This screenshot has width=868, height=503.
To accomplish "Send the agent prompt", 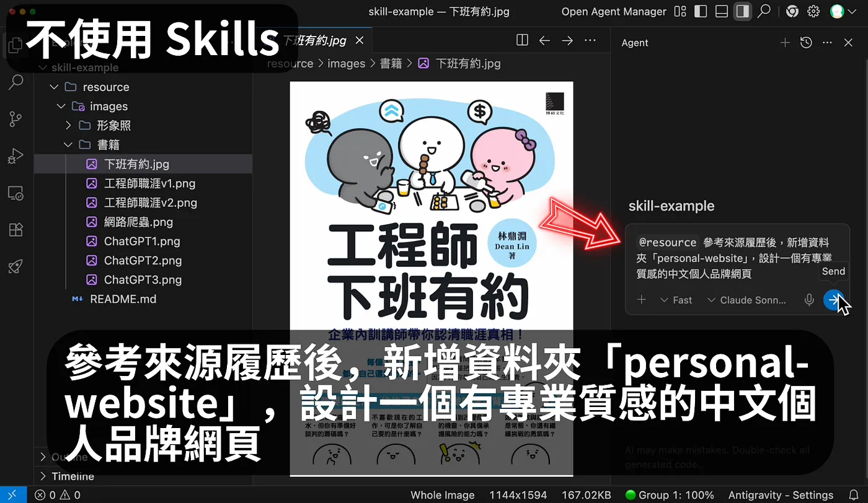I will (834, 300).
